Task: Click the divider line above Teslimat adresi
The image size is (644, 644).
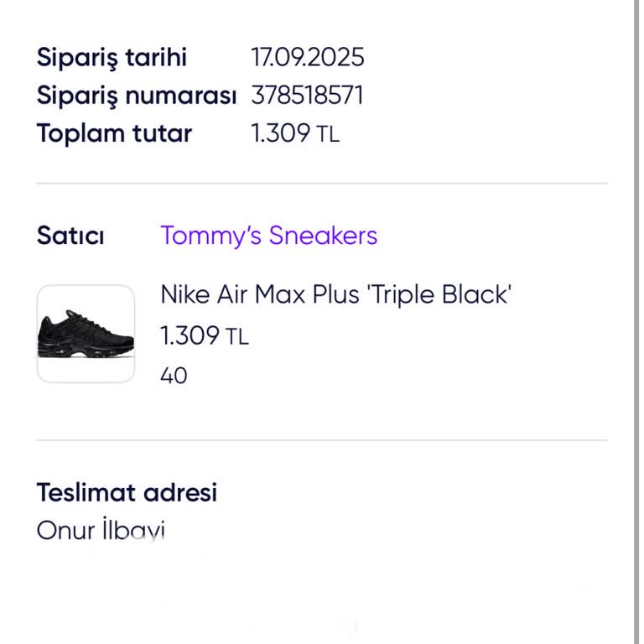Action: pyautogui.click(x=321, y=439)
